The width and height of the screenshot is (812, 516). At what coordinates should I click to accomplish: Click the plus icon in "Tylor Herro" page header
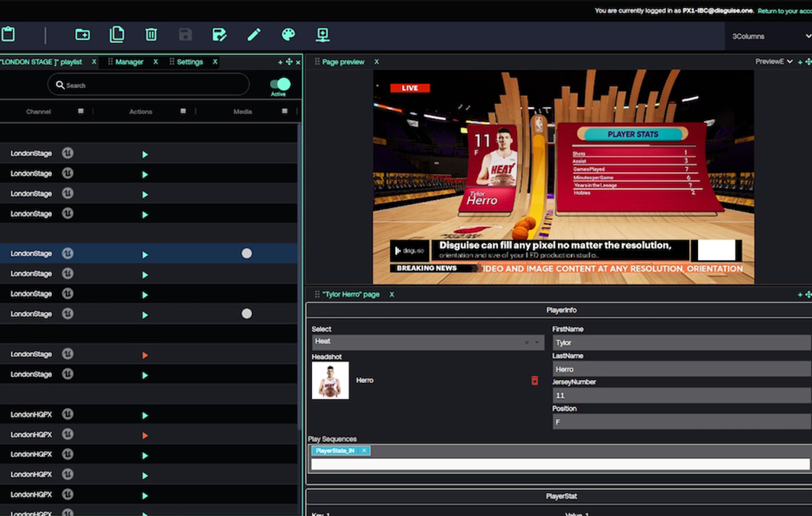point(800,294)
